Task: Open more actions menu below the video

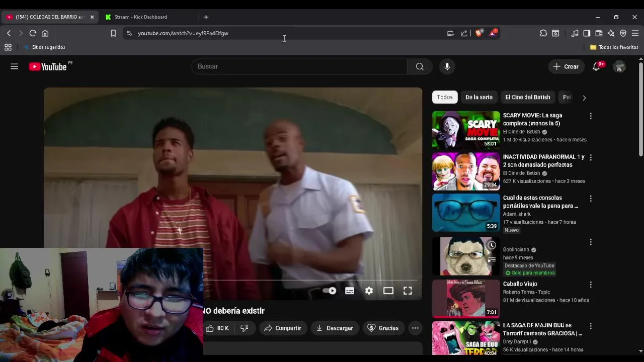Action: tap(415, 328)
